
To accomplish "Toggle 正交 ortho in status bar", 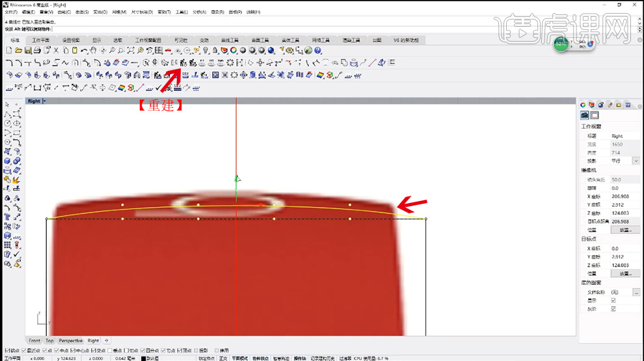I will pyautogui.click(x=223, y=358).
